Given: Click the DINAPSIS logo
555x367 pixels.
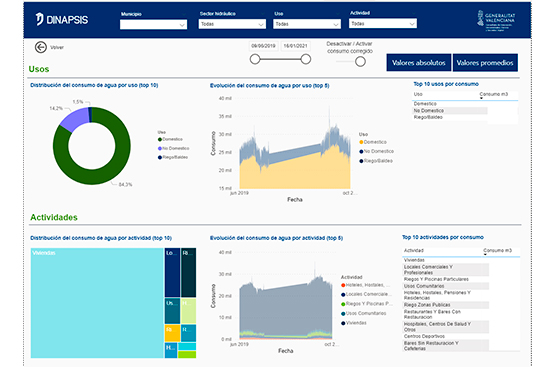Looking at the screenshot, I should pyautogui.click(x=62, y=19).
